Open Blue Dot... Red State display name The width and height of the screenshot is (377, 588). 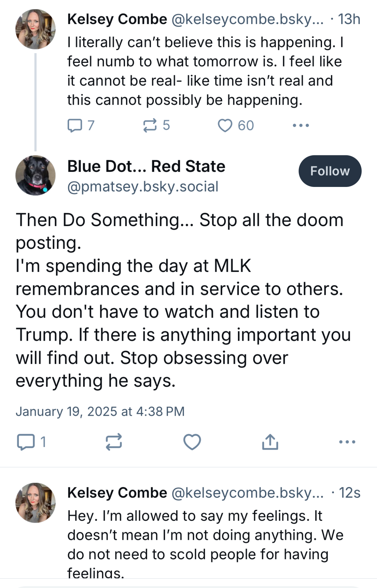[x=146, y=166]
